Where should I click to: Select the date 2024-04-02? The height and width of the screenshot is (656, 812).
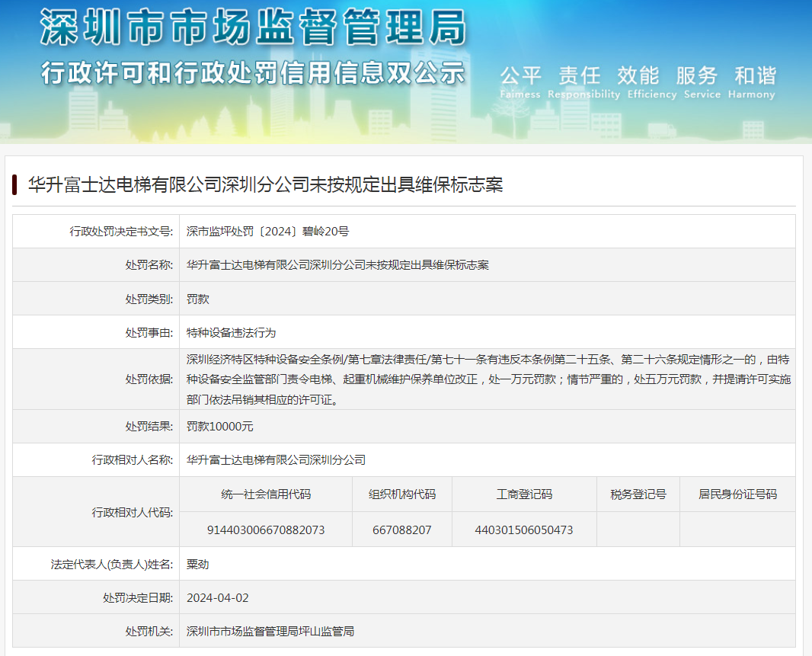pyautogui.click(x=218, y=598)
